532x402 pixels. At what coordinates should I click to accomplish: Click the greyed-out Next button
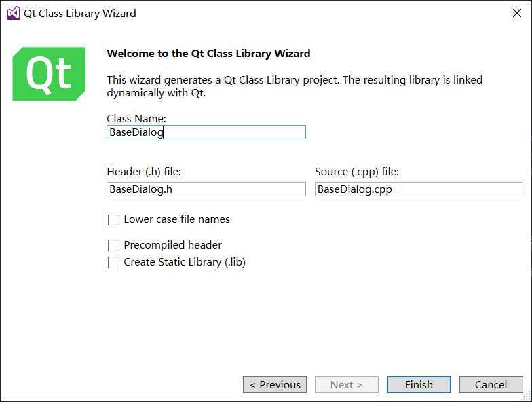[346, 384]
